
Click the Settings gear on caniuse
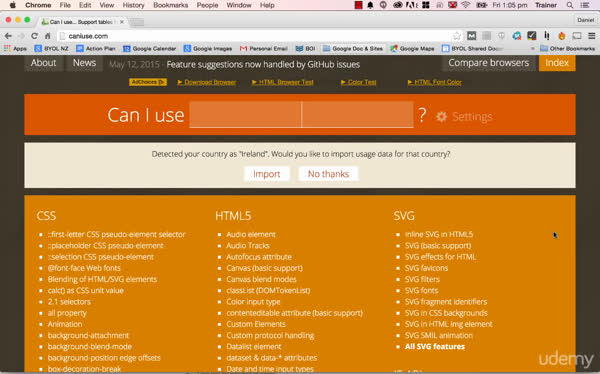point(441,116)
